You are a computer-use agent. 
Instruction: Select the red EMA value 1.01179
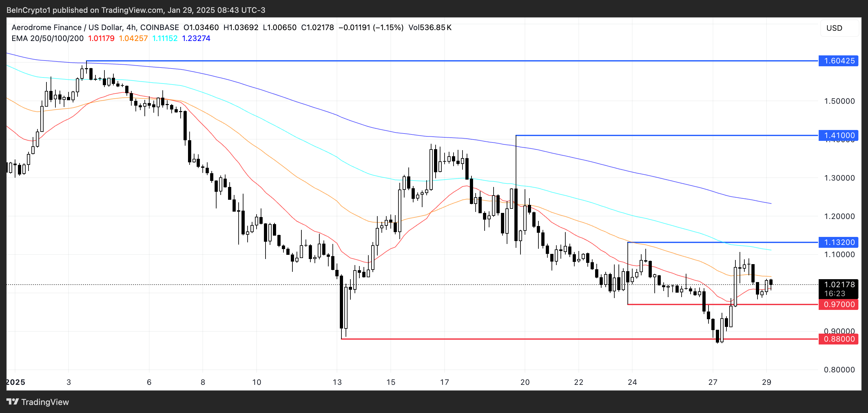click(x=101, y=38)
